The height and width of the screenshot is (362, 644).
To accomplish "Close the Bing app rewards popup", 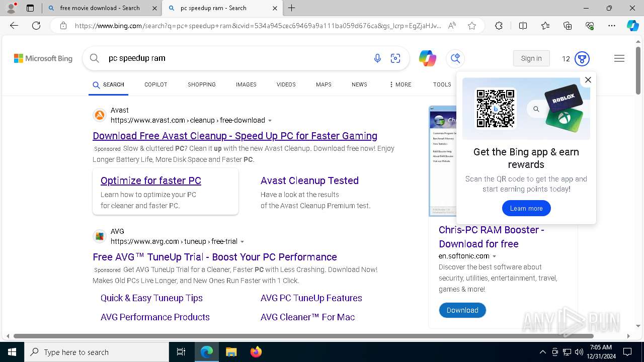I will (x=588, y=79).
